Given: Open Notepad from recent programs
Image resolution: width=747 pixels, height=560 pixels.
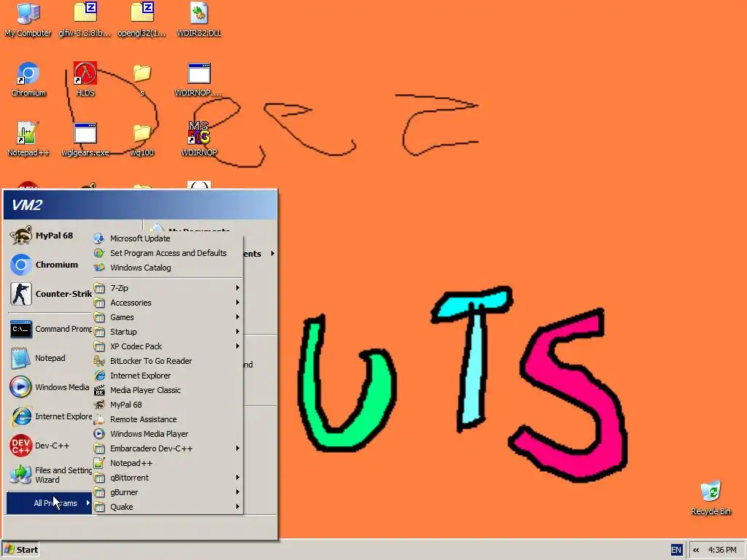Looking at the screenshot, I should pos(50,358).
